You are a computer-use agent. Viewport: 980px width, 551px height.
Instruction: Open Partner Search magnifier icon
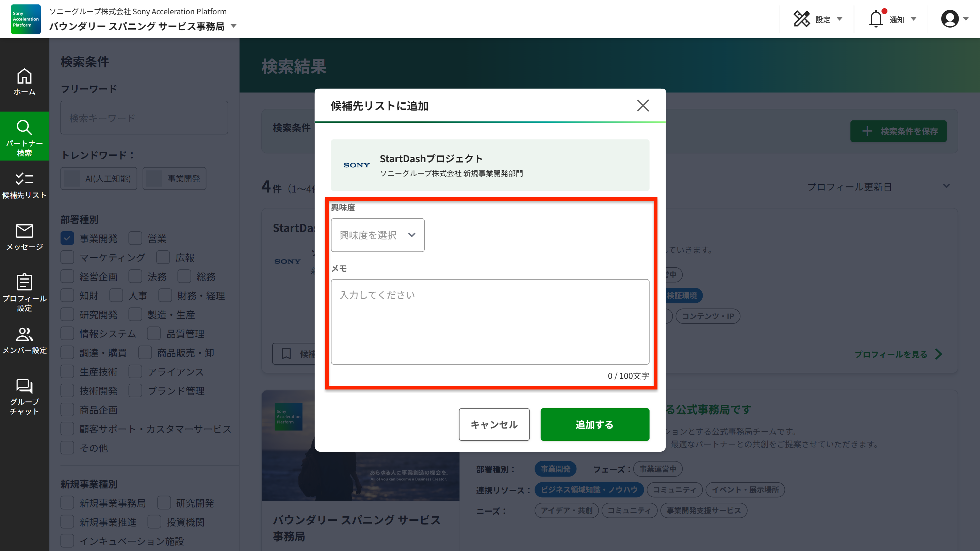tap(24, 128)
